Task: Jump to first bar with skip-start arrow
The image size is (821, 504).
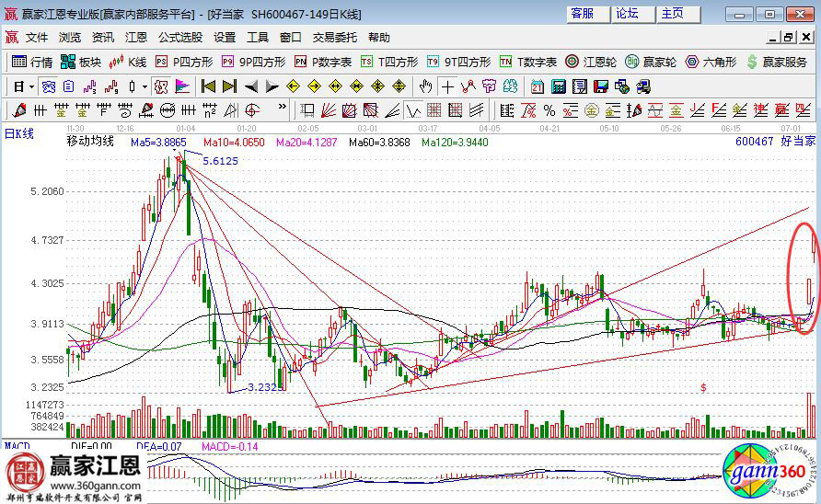Action: (x=208, y=86)
